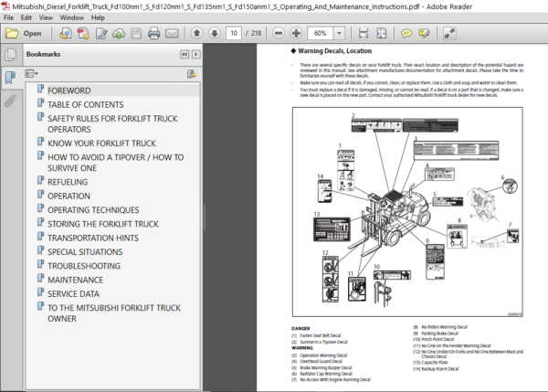Image resolution: width=548 pixels, height=392 pixels.
Task: Zoom out with the minus button
Action: (279, 33)
